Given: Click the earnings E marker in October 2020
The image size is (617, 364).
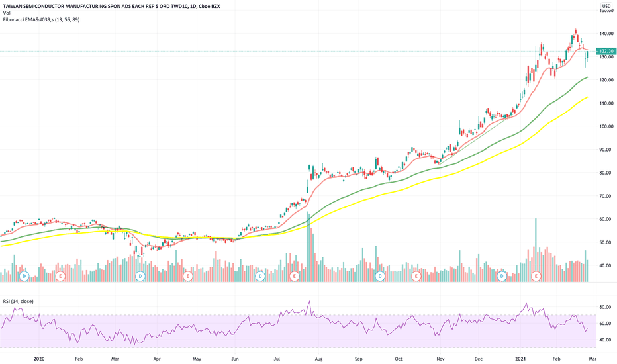Looking at the screenshot, I should (x=416, y=276).
